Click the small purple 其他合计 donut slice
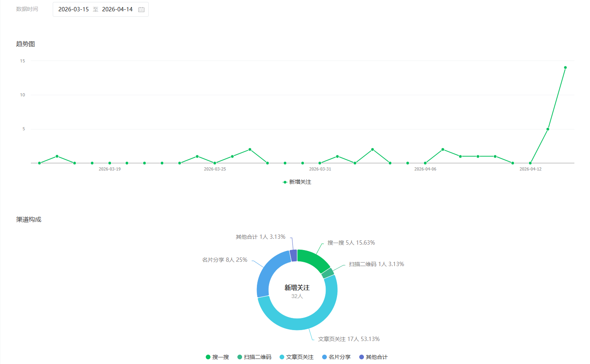This screenshot has width=590, height=364. 293,256
